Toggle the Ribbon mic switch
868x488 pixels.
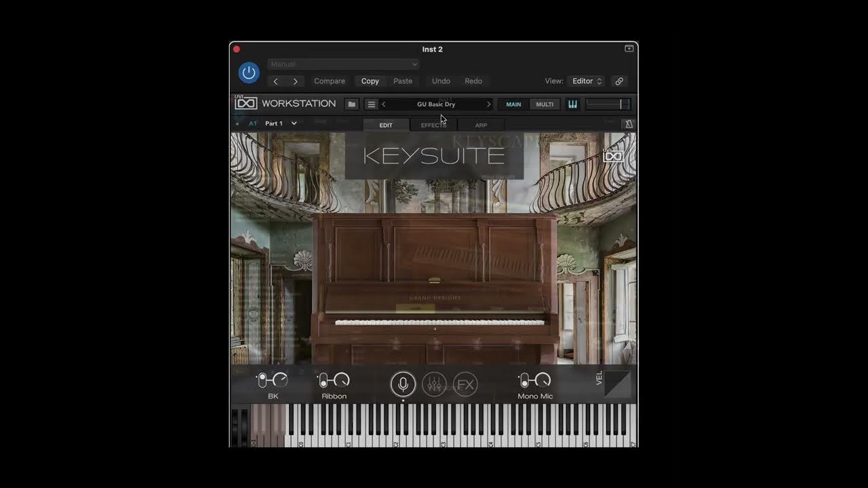(323, 380)
